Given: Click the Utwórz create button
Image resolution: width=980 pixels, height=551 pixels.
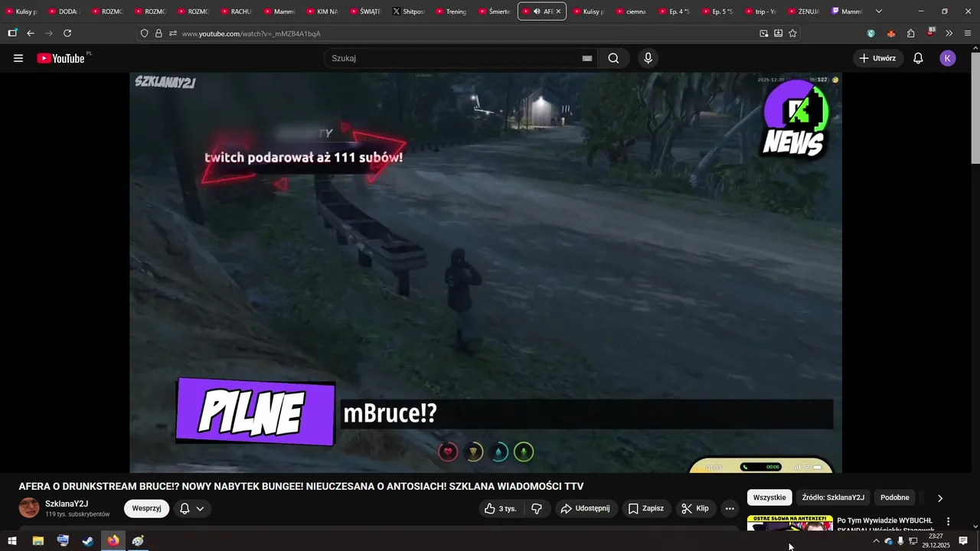Looking at the screenshot, I should 878,58.
